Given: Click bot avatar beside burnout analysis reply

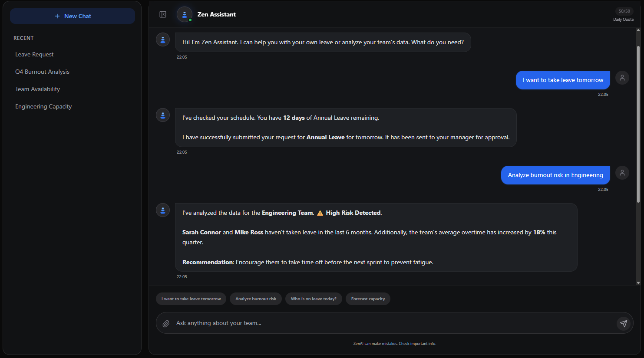Looking at the screenshot, I should click(163, 210).
